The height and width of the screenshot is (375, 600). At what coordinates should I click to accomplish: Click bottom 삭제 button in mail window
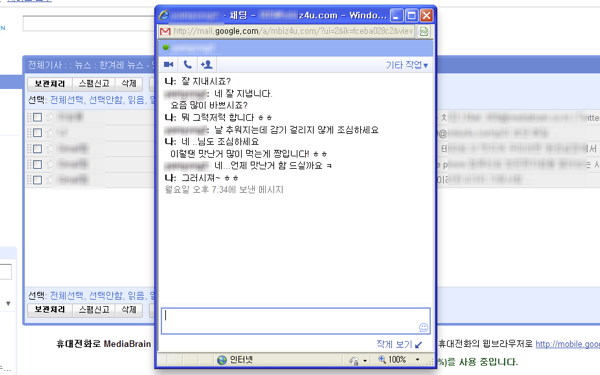point(129,310)
